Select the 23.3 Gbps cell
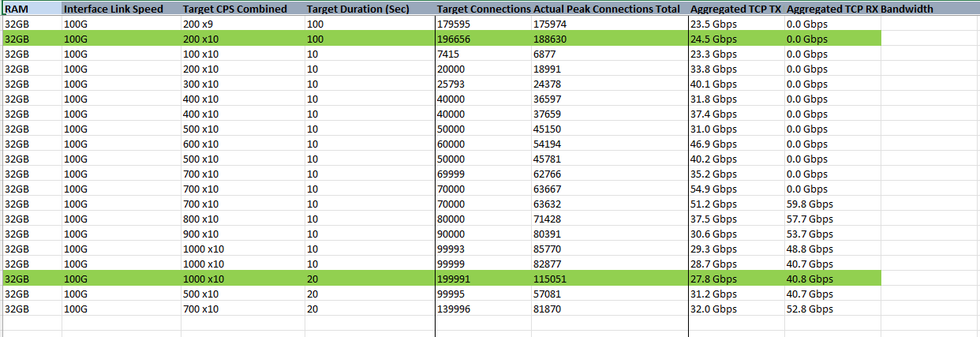The image size is (980, 337). coord(737,54)
